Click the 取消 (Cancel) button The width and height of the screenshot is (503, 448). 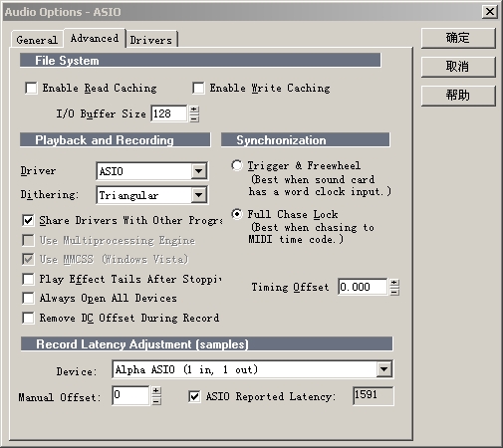click(458, 67)
